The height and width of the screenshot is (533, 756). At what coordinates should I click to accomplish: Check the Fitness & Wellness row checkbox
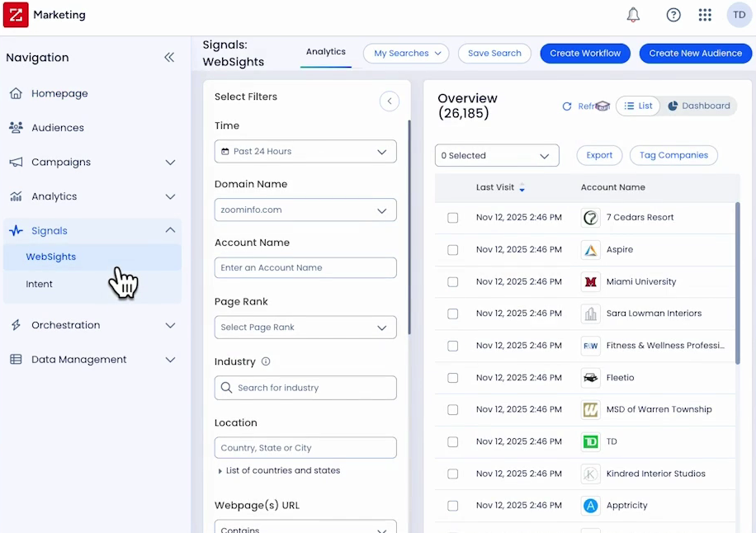(452, 346)
